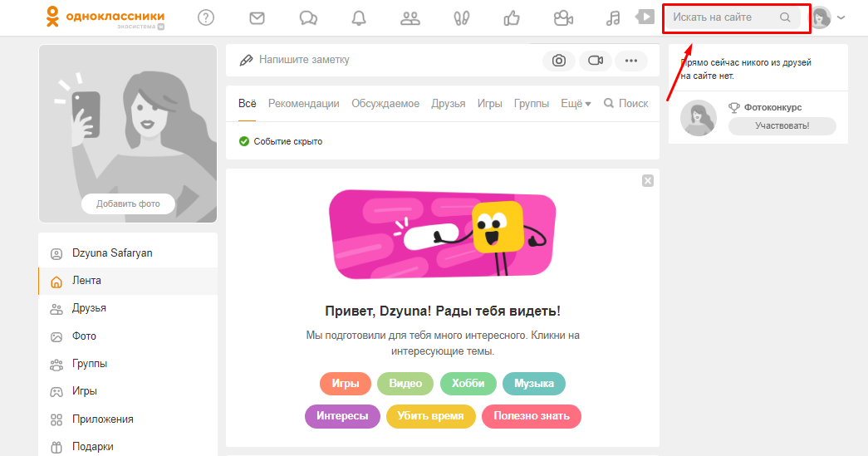Screen dimensions: 868x456
Task: Close the welcome greeting card
Action: 648,180
